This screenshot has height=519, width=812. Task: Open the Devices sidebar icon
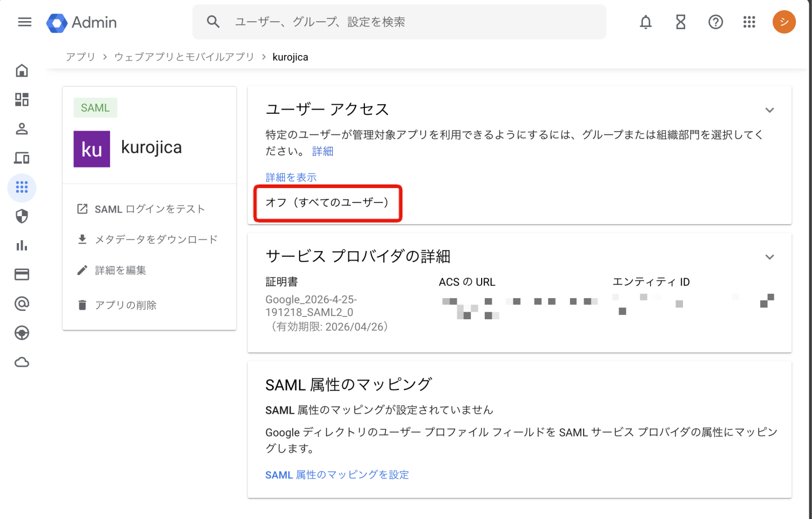pyautogui.click(x=22, y=157)
